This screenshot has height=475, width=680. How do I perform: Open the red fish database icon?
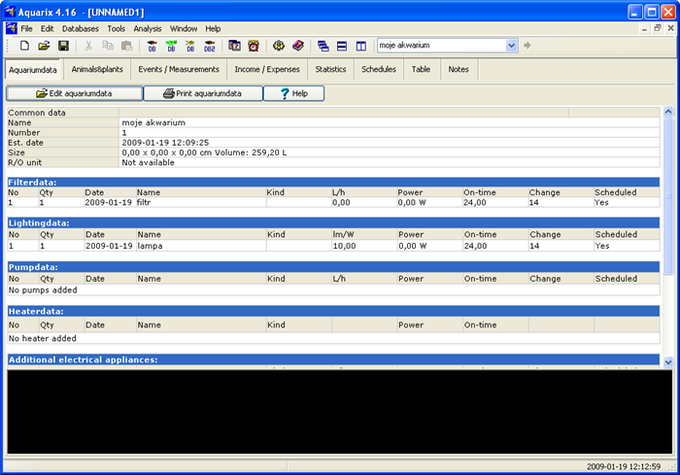[152, 46]
